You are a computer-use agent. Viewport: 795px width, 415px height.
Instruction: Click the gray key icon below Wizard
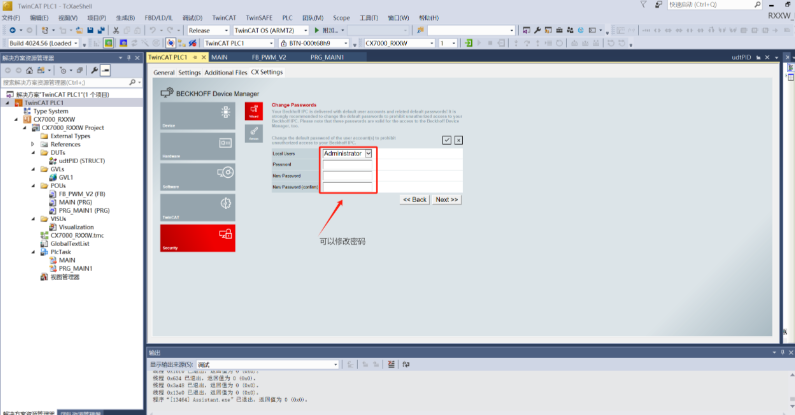tap(252, 134)
